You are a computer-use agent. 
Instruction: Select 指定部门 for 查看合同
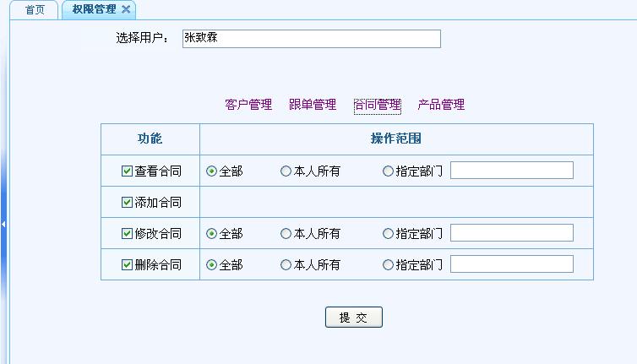point(389,171)
